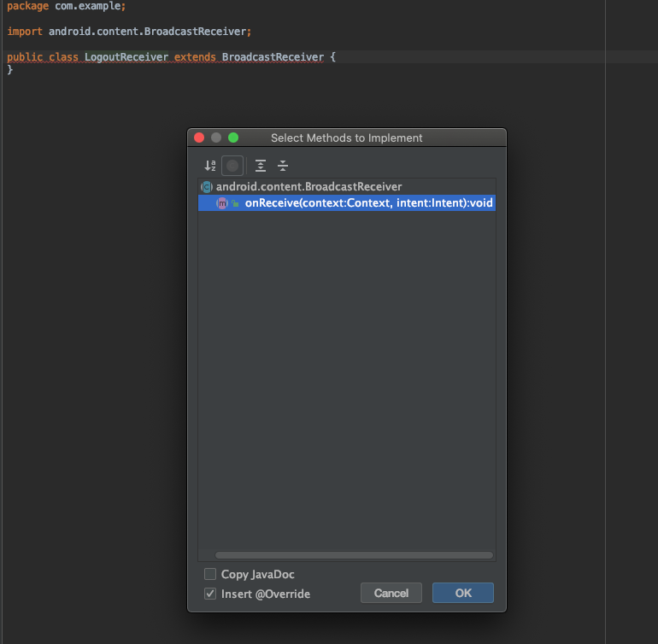Click the method icon next to onReceive
Viewport: 658px width, 644px height.
coord(222,203)
